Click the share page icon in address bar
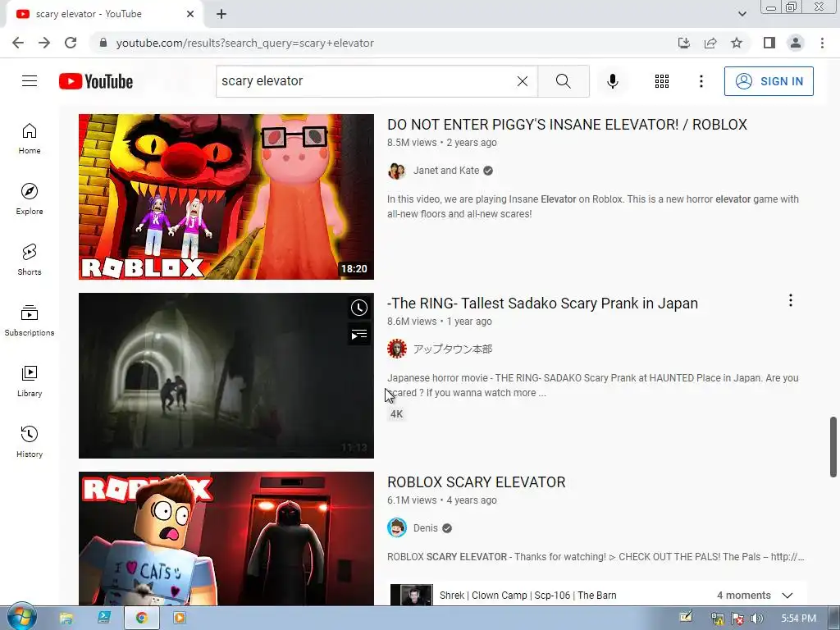Screen dimensions: 840x630 710,43
